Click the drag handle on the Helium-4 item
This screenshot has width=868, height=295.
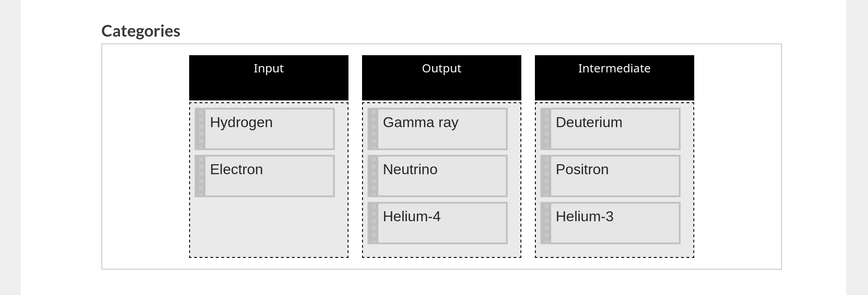click(x=374, y=223)
